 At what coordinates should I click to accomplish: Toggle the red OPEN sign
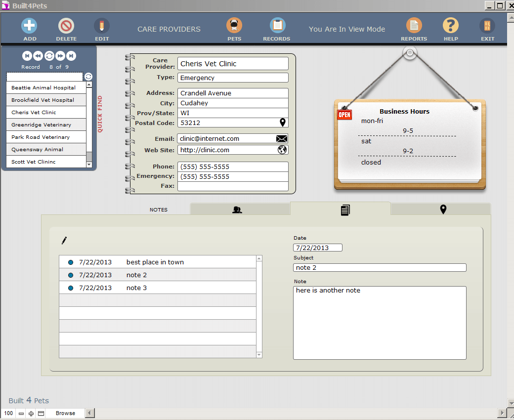[344, 115]
